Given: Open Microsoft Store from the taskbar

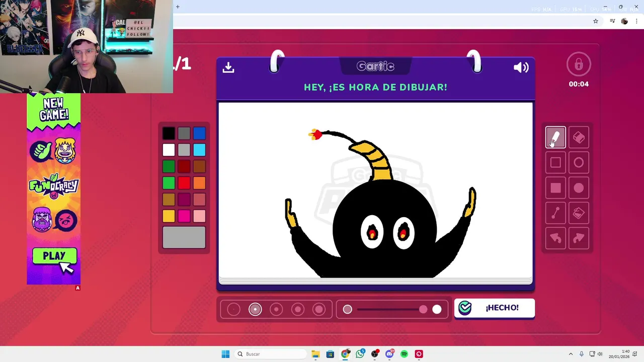Looking at the screenshot, I should point(330,354).
